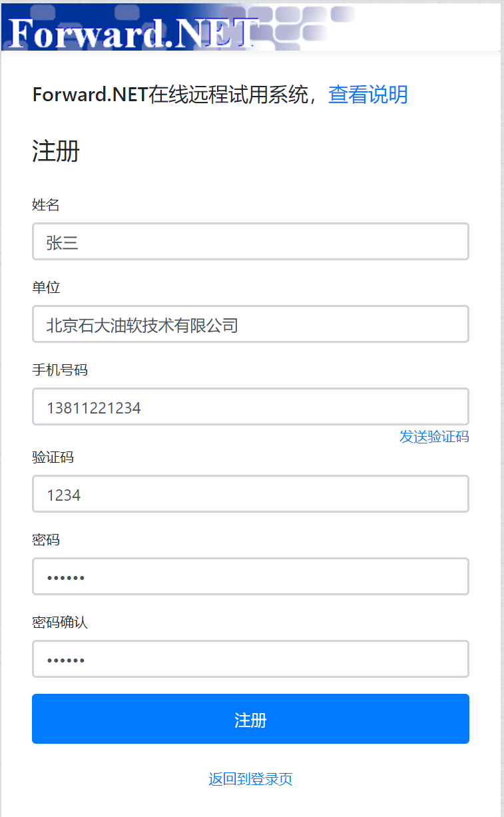The image size is (504, 817).
Task: Open the 查看说明 link
Action: pyautogui.click(x=368, y=95)
